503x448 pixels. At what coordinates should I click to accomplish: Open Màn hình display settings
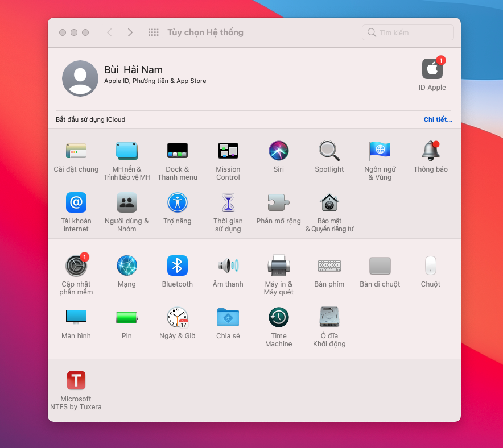click(x=76, y=317)
